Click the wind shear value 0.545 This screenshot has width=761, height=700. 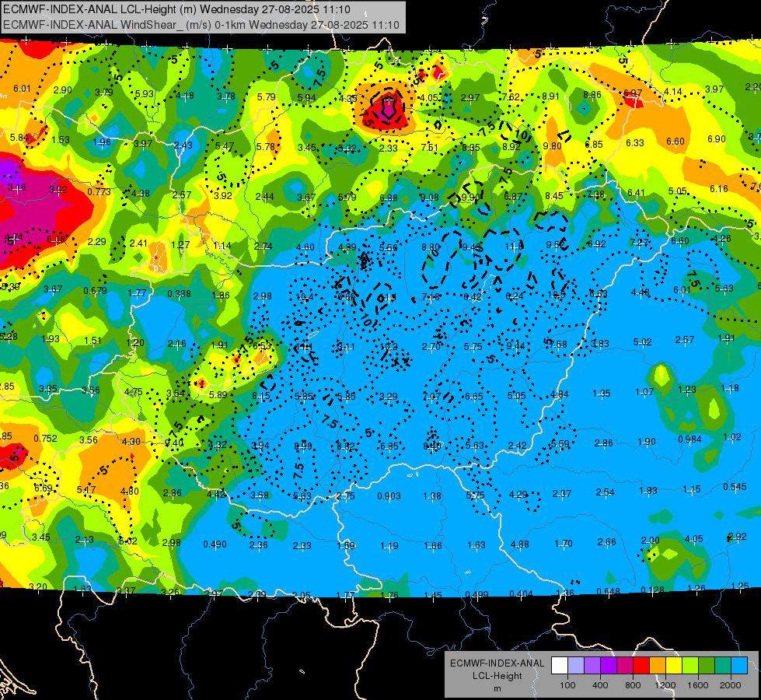pyautogui.click(x=735, y=487)
